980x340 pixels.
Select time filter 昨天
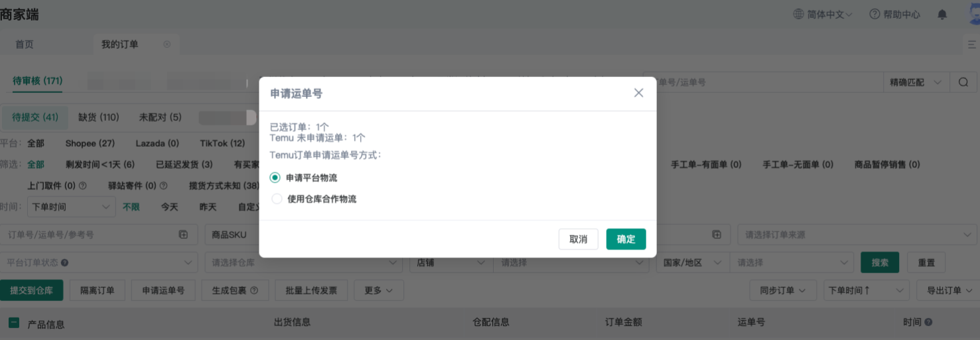208,207
